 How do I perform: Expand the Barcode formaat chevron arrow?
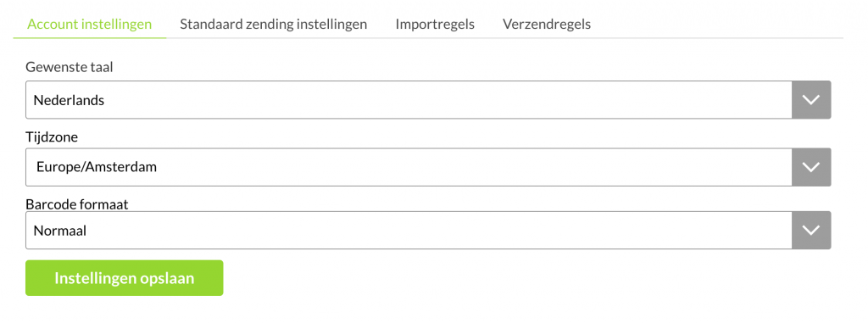[811, 230]
